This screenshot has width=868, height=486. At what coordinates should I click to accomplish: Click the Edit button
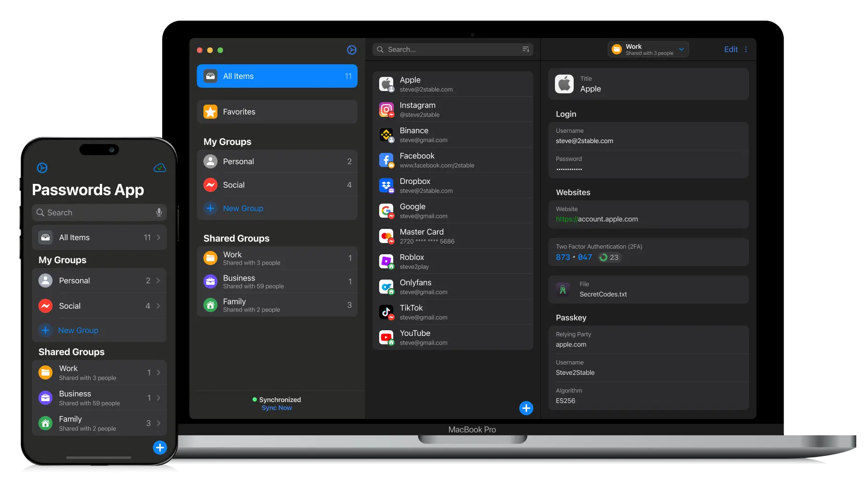click(x=730, y=49)
